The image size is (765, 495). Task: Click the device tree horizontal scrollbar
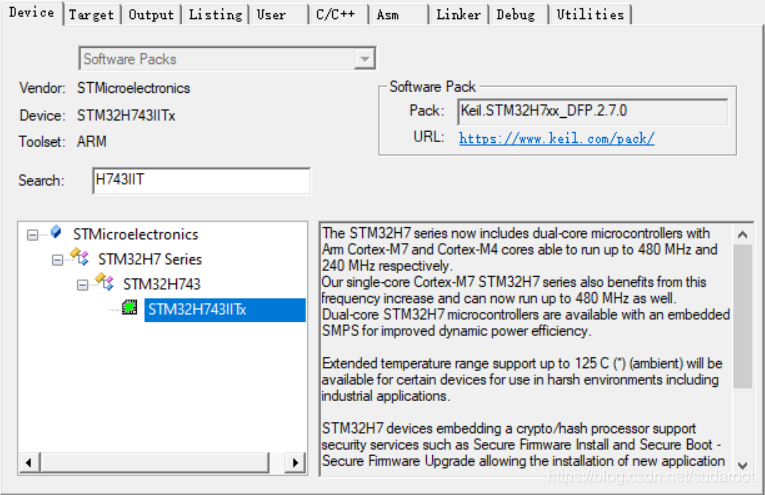(155, 462)
